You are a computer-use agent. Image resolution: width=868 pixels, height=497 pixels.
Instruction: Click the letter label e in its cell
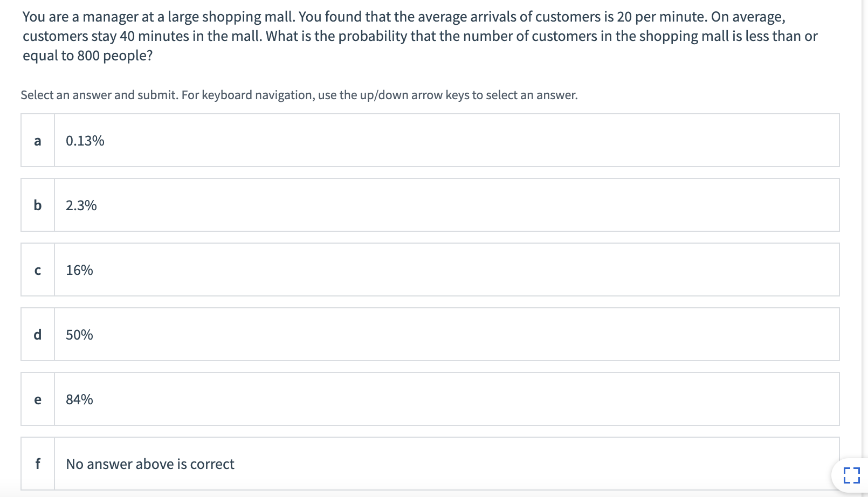[37, 399]
